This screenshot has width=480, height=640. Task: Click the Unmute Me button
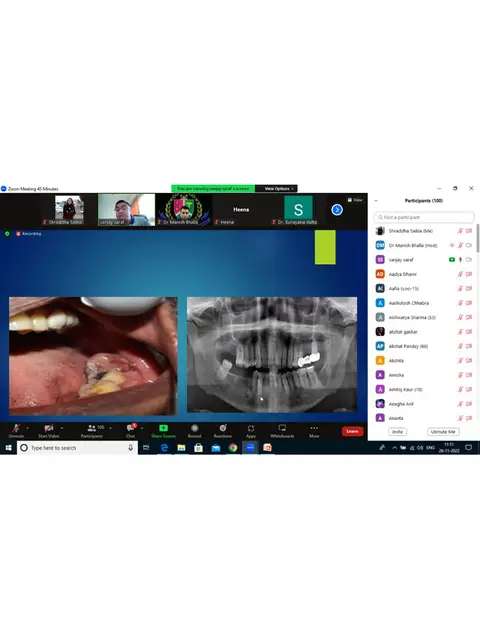(x=443, y=431)
